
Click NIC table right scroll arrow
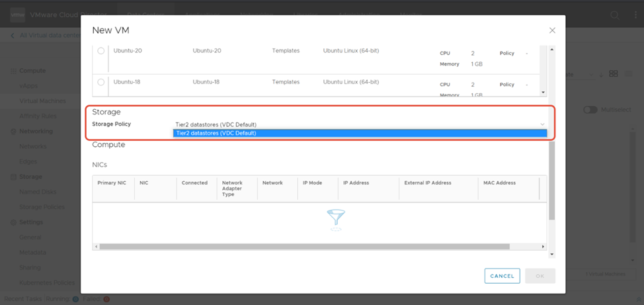pos(543,247)
